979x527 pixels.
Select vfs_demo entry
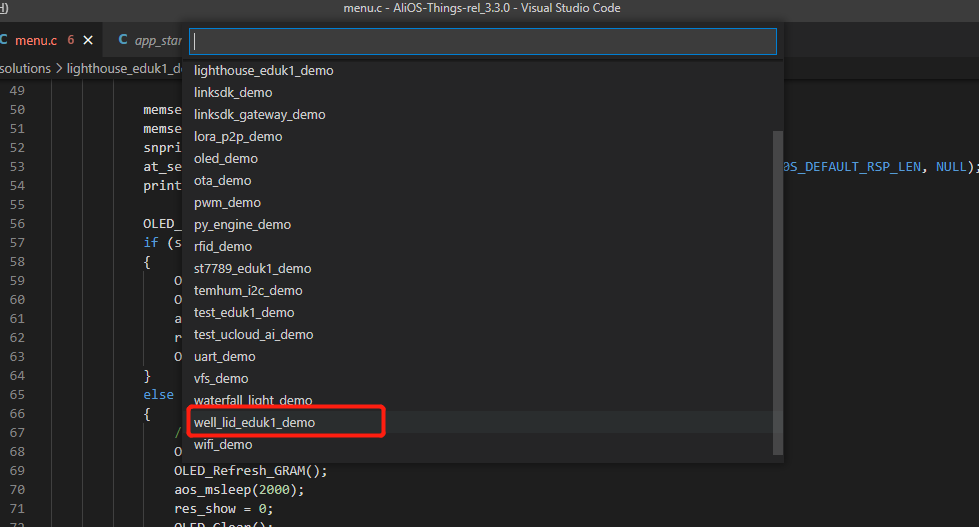click(483, 378)
